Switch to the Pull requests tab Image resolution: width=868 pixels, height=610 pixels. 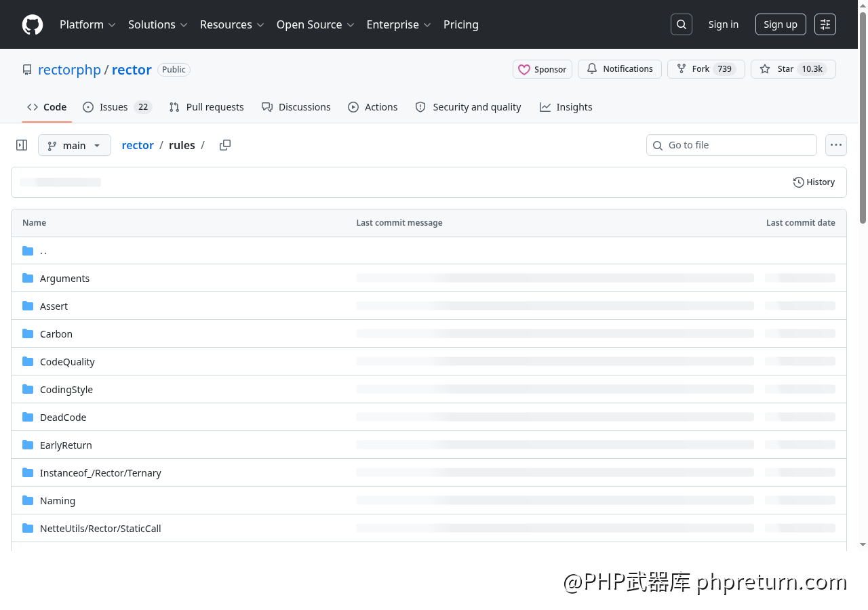[207, 107]
